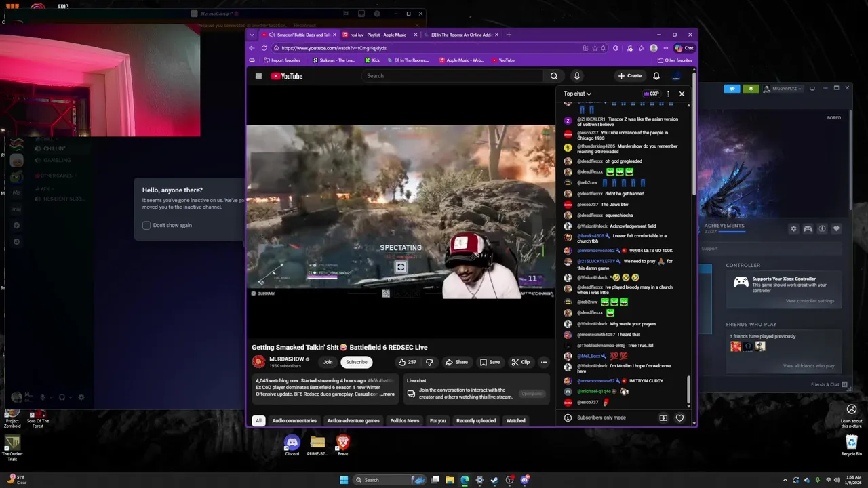Like the video showing 257 likes

pos(407,362)
